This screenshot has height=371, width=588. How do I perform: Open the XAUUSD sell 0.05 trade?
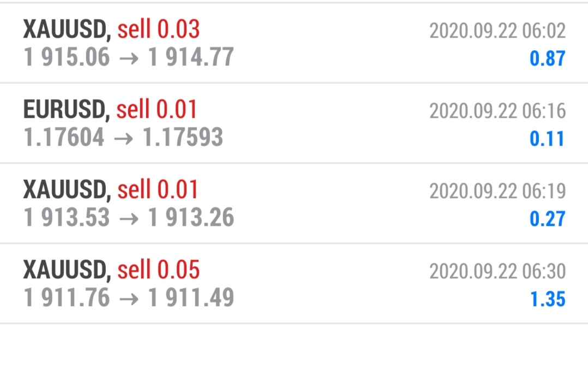(294, 283)
